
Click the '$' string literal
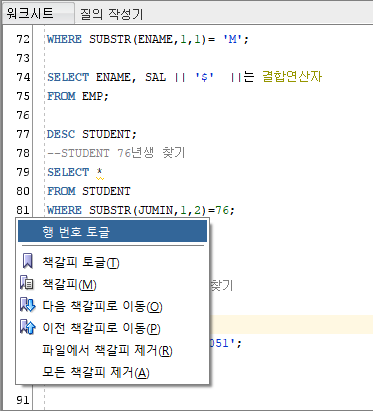(x=204, y=77)
